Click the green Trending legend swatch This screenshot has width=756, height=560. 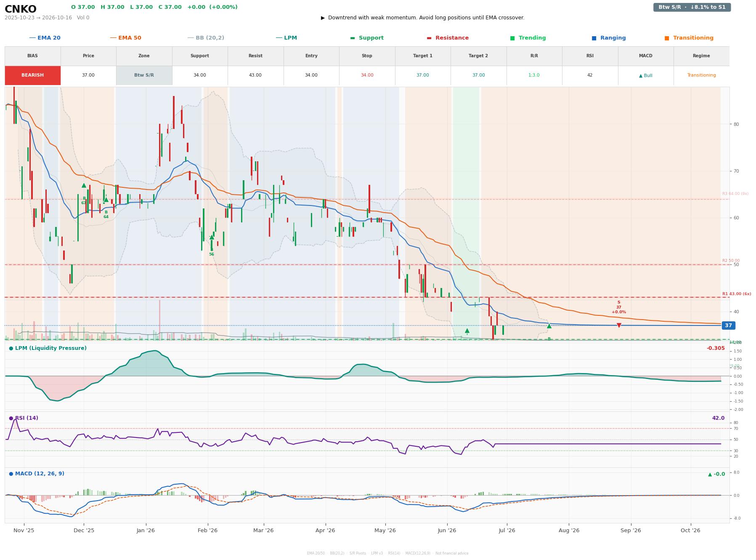pyautogui.click(x=512, y=38)
